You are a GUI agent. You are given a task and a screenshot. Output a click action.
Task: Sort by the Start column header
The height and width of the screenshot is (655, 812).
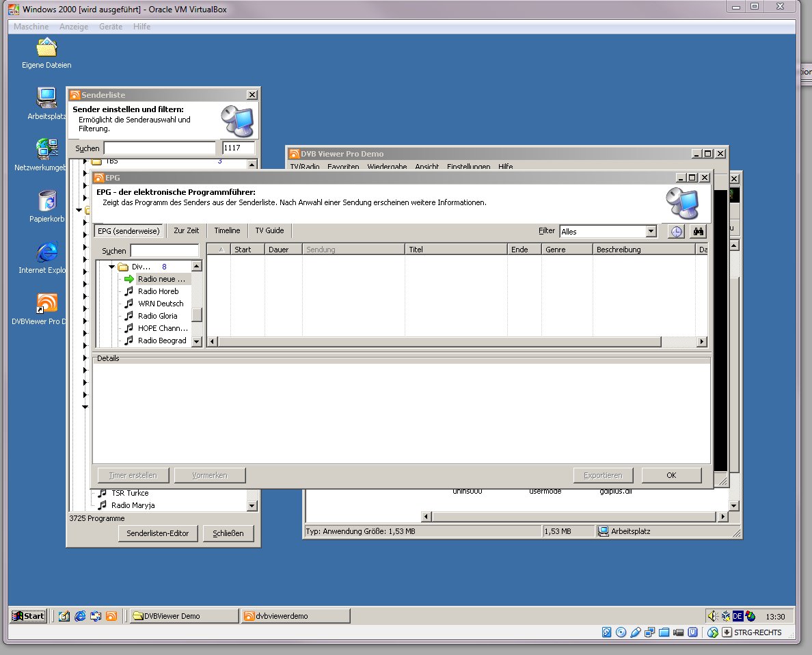247,250
